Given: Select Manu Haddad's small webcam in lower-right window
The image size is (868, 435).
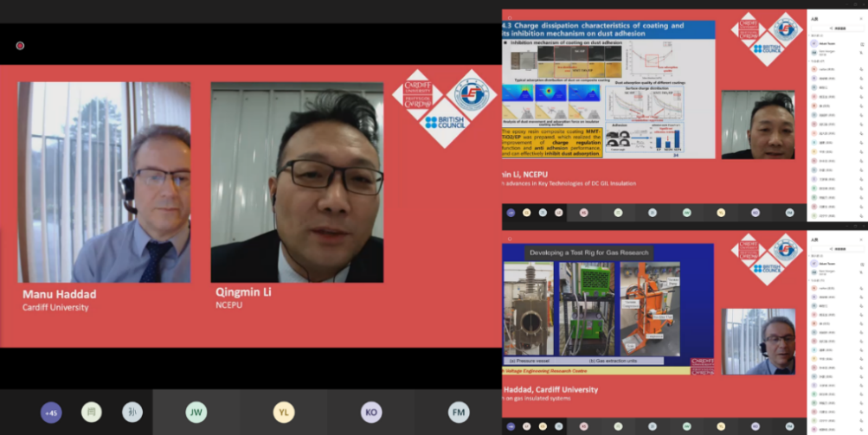Looking at the screenshot, I should 757,341.
